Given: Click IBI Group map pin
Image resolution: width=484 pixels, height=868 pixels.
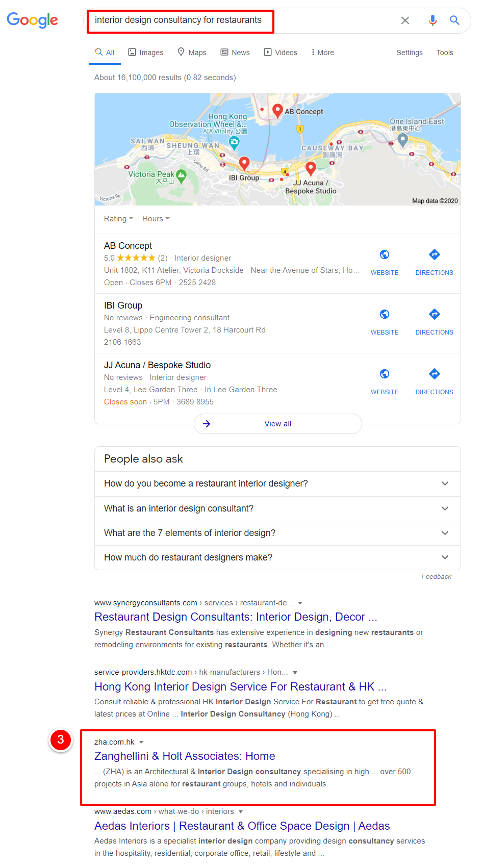Looking at the screenshot, I should 244,163.
